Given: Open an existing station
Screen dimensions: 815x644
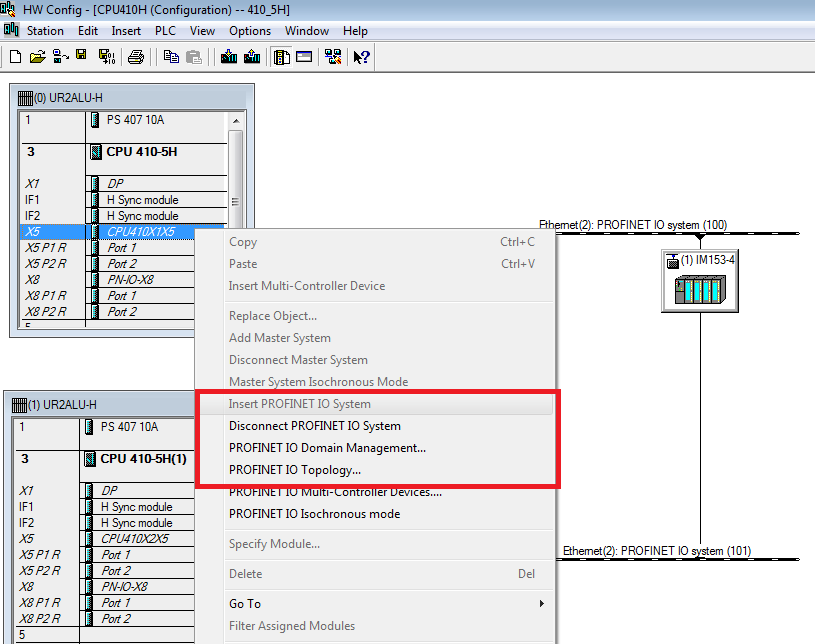Looking at the screenshot, I should 37,57.
